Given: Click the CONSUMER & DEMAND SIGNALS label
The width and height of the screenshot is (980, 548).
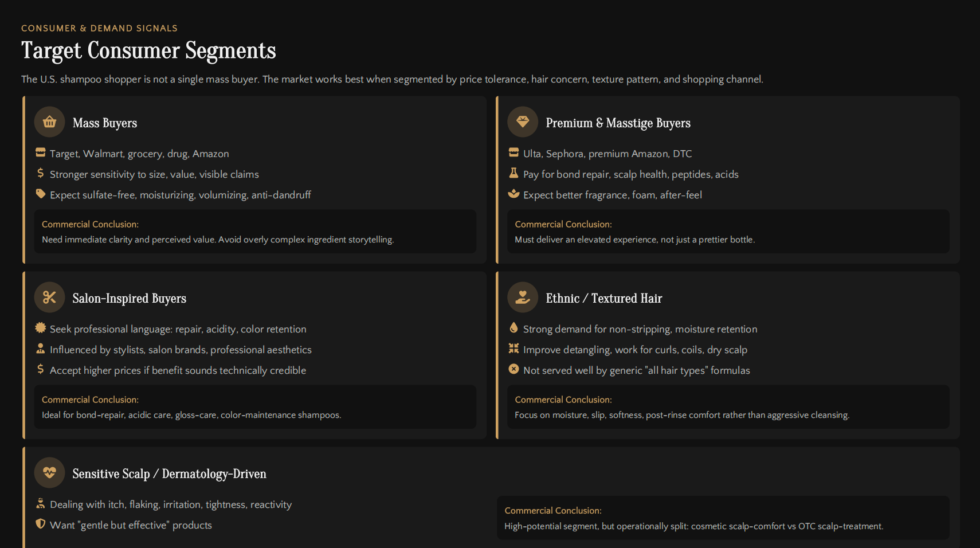Looking at the screenshot, I should pyautogui.click(x=99, y=28).
